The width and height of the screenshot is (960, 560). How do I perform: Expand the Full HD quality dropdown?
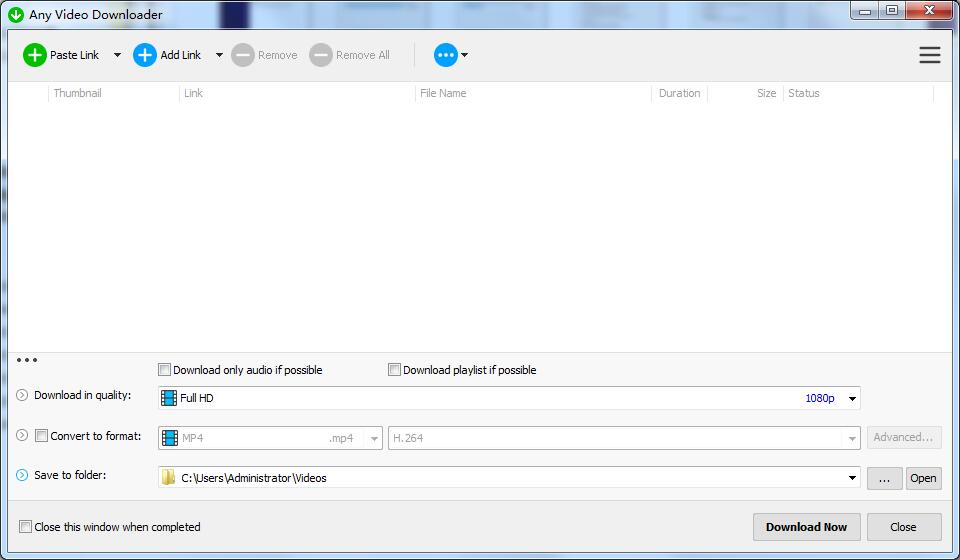pos(852,398)
